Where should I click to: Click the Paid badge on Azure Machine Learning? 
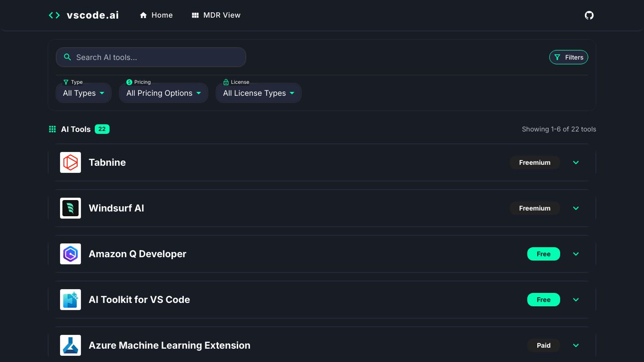(x=543, y=345)
